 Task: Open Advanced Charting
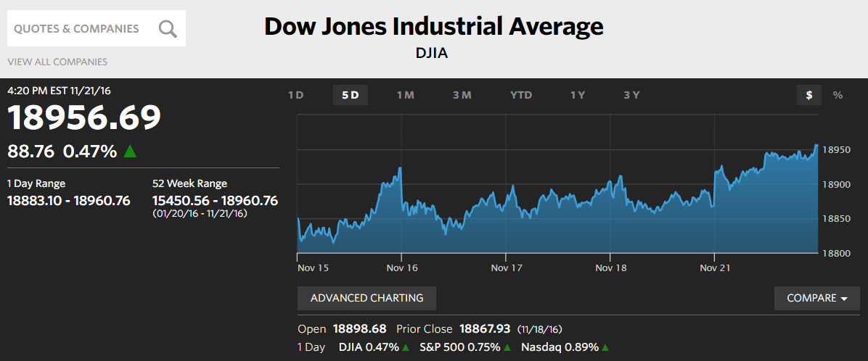pos(367,298)
